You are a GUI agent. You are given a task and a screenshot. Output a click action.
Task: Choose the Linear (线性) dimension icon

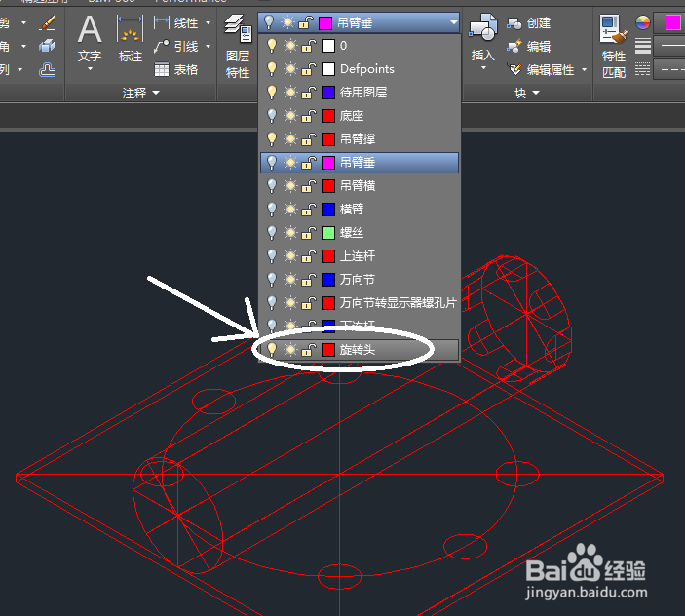(162, 22)
